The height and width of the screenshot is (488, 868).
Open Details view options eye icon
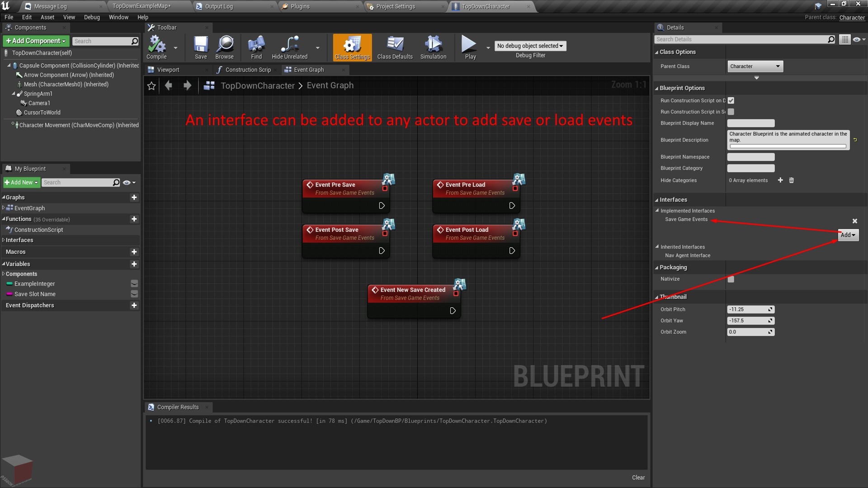tap(859, 40)
